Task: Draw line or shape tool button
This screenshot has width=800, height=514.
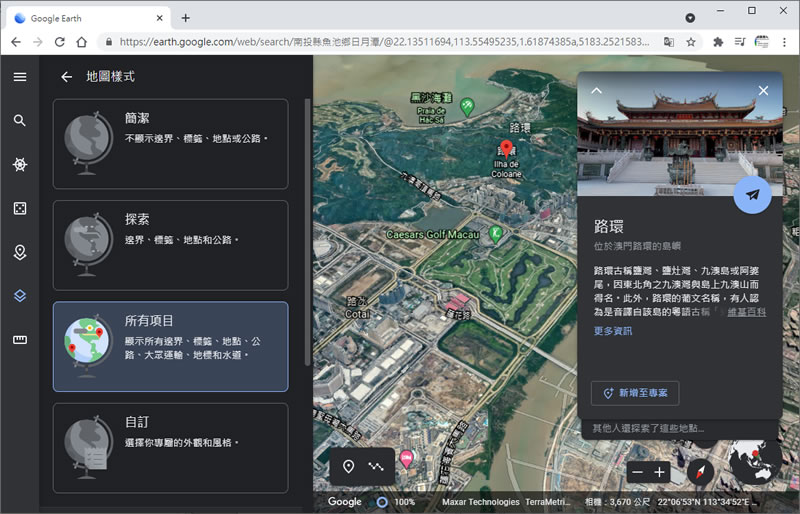Action: click(376, 467)
